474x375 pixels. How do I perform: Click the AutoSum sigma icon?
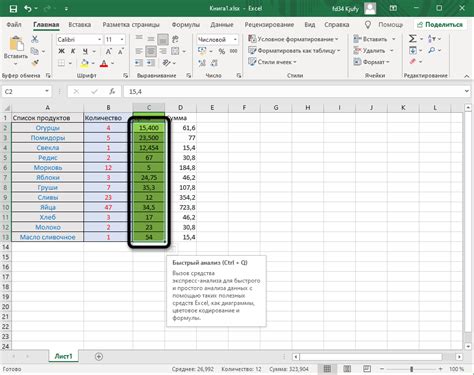[413, 39]
